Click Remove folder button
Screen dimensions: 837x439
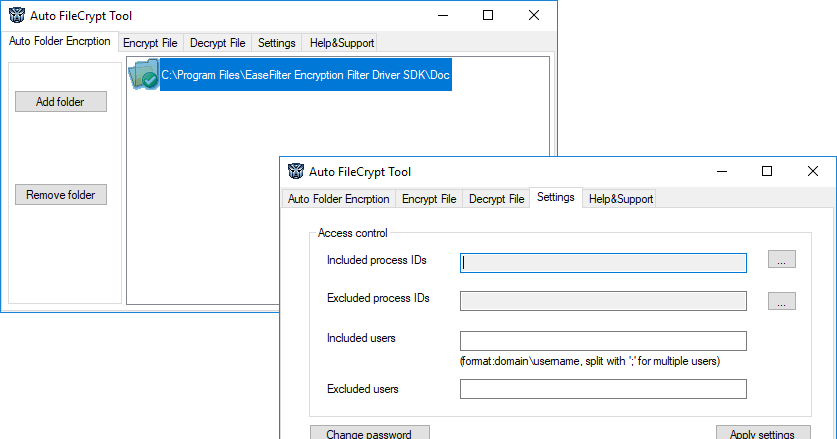coord(61,195)
